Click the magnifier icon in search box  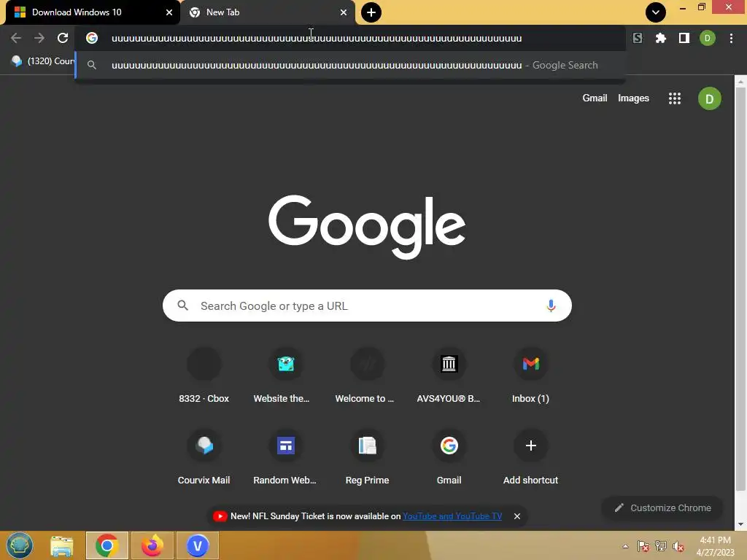pos(183,306)
